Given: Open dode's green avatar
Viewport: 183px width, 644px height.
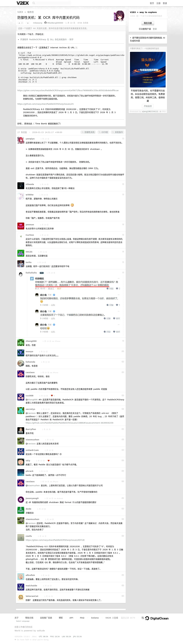Looking at the screenshot, I should 21,510.
